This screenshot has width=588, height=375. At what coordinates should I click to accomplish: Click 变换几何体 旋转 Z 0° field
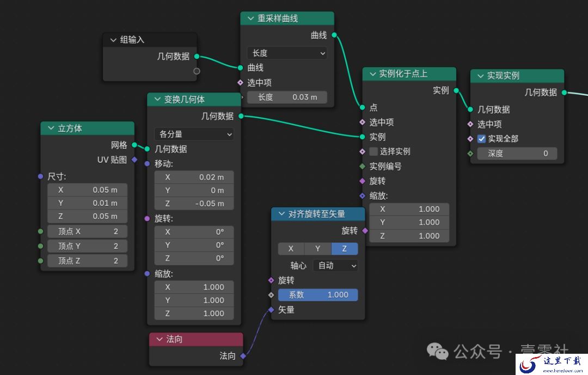point(194,259)
